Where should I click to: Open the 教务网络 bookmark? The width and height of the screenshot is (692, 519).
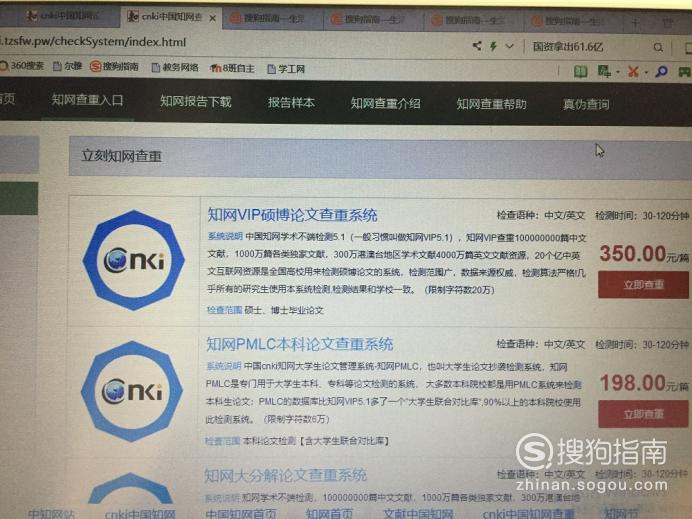(x=175, y=68)
